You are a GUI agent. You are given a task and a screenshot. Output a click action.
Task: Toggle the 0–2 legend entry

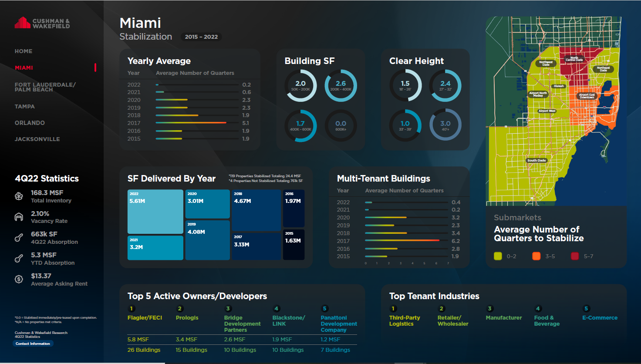pos(503,256)
